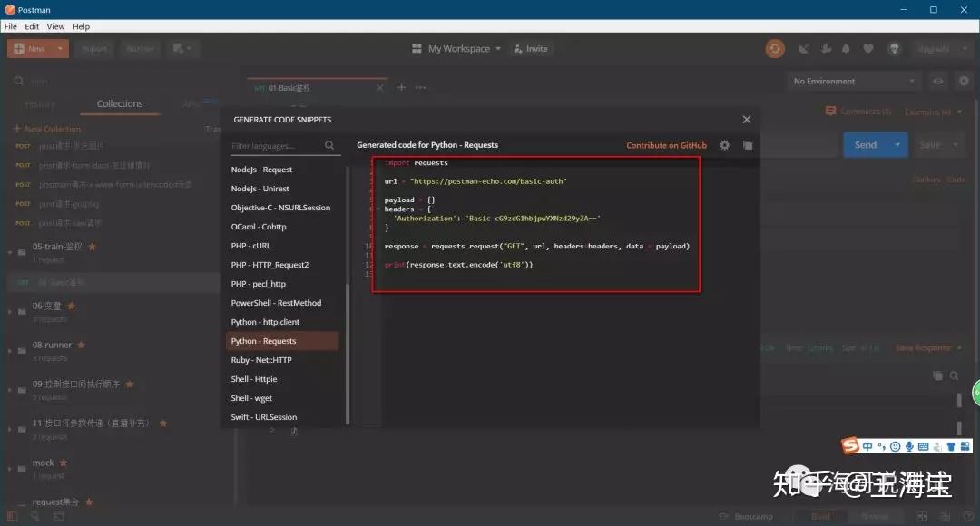This screenshot has height=526, width=980.
Task: Click the search icon beside Filter languages
Action: tap(329, 145)
